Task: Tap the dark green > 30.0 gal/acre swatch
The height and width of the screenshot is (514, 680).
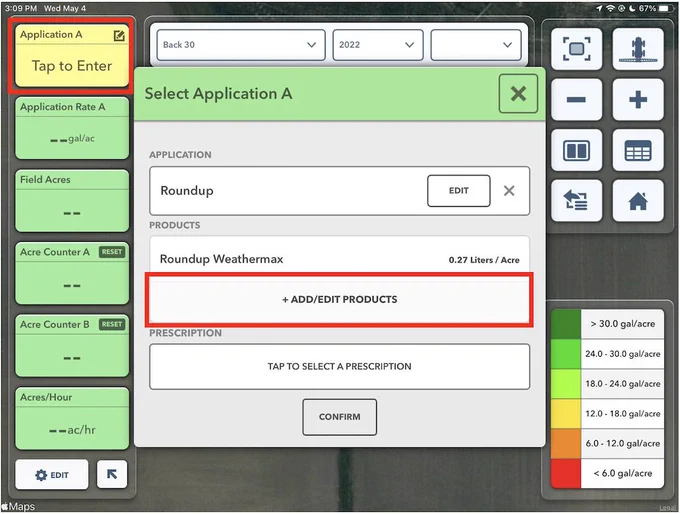Action: click(566, 324)
